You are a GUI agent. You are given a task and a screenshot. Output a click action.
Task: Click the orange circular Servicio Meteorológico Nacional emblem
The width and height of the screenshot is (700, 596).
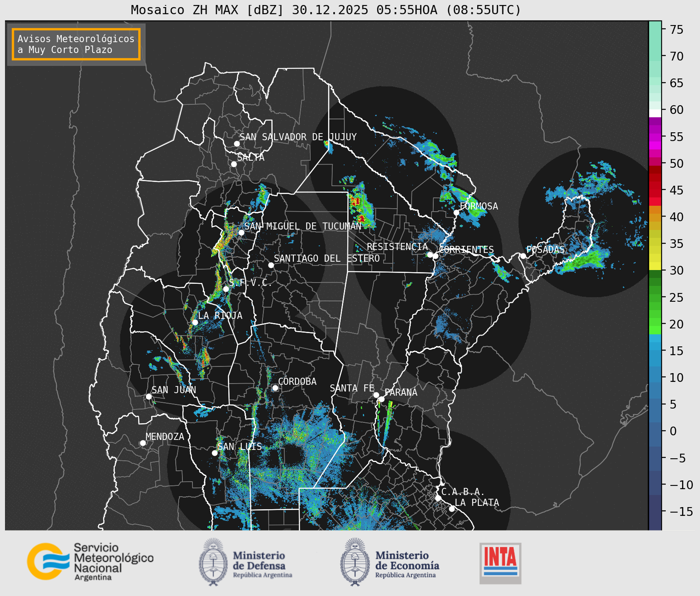coord(48,561)
